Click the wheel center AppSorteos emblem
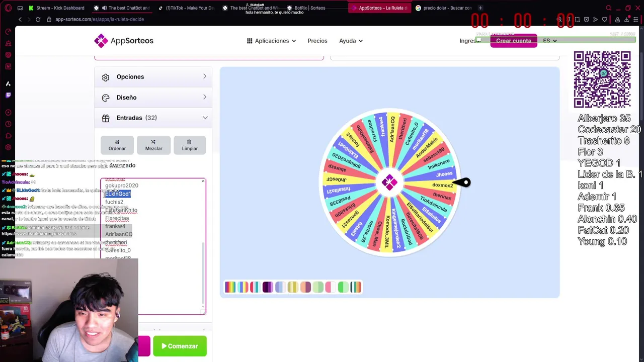Screen dimensions: 644x362 pos(389,183)
